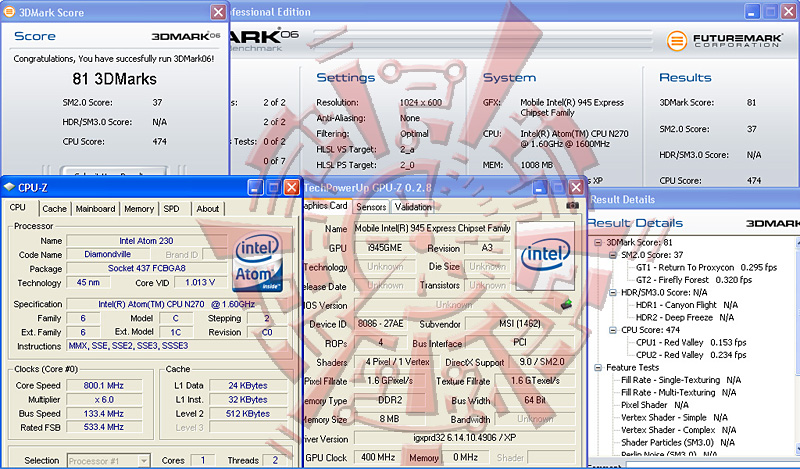This screenshot has width=800, height=469.
Task: Click the Device ID field '8086 - 27AE'
Action: coord(380,324)
